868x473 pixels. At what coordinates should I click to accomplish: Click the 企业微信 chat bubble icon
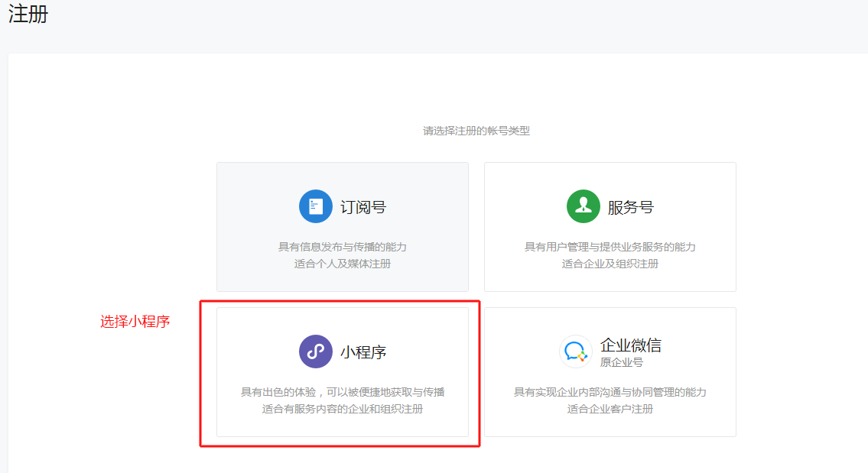pyautogui.click(x=575, y=352)
